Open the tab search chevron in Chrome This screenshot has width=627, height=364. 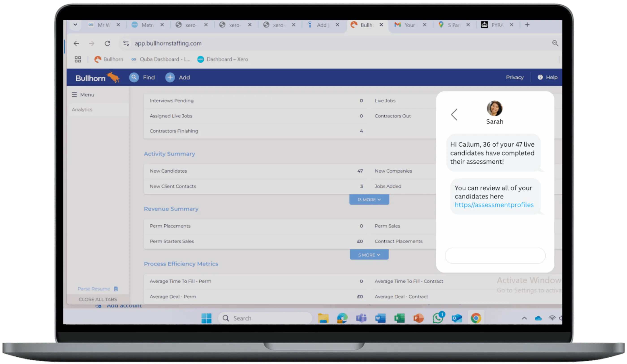point(75,25)
